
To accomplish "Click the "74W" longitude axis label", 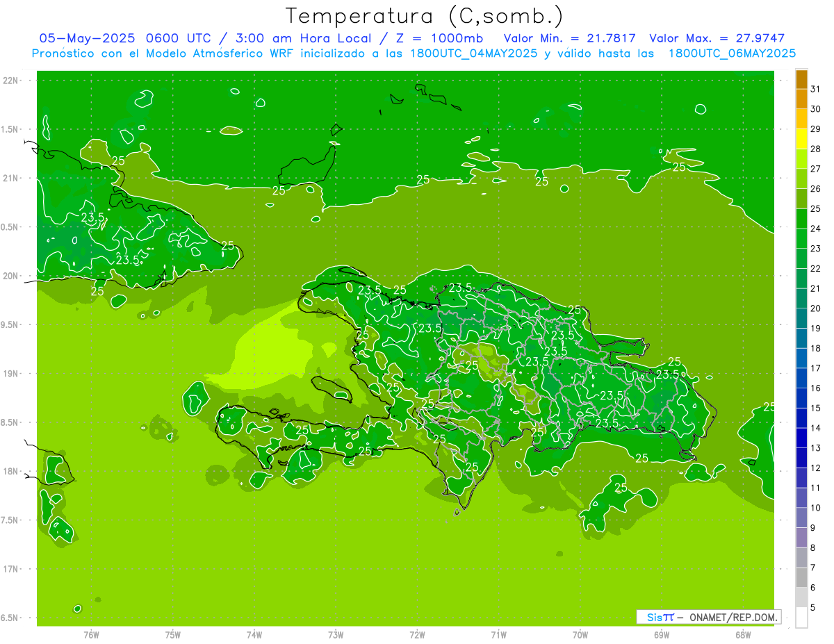I will click(254, 634).
